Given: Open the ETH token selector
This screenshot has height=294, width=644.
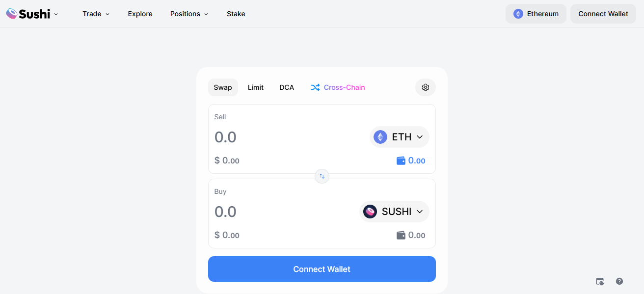Looking at the screenshot, I should tap(399, 137).
